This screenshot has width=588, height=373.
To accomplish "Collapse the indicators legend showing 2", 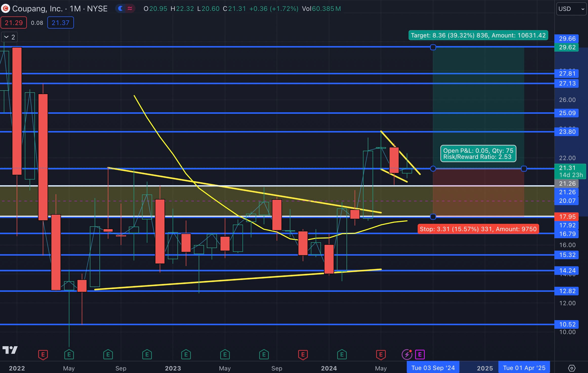I will [x=9, y=37].
